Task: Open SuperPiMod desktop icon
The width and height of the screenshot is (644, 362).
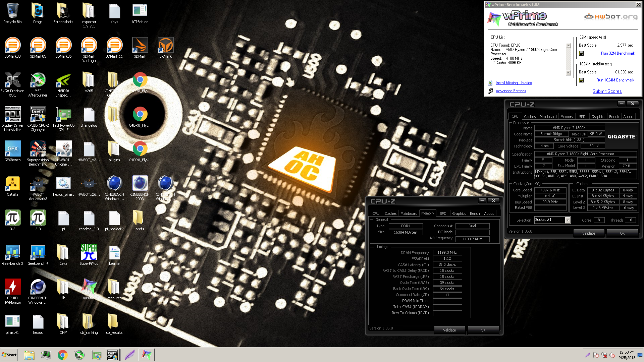Action: (x=89, y=255)
